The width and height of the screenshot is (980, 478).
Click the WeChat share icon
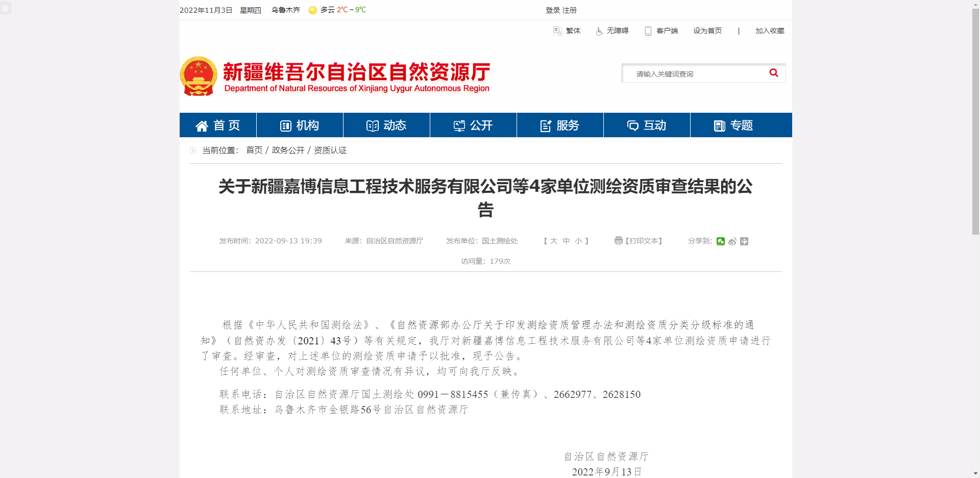coord(720,241)
